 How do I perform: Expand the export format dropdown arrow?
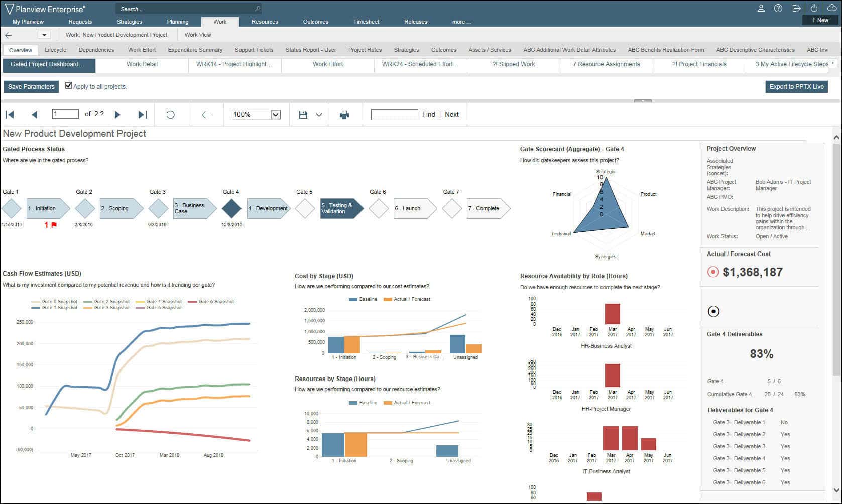point(319,115)
